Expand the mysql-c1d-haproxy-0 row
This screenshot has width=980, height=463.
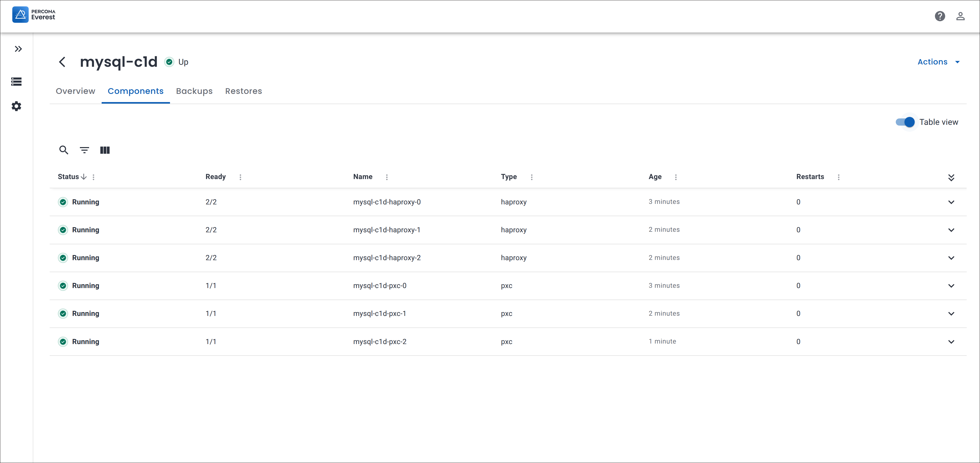951,202
